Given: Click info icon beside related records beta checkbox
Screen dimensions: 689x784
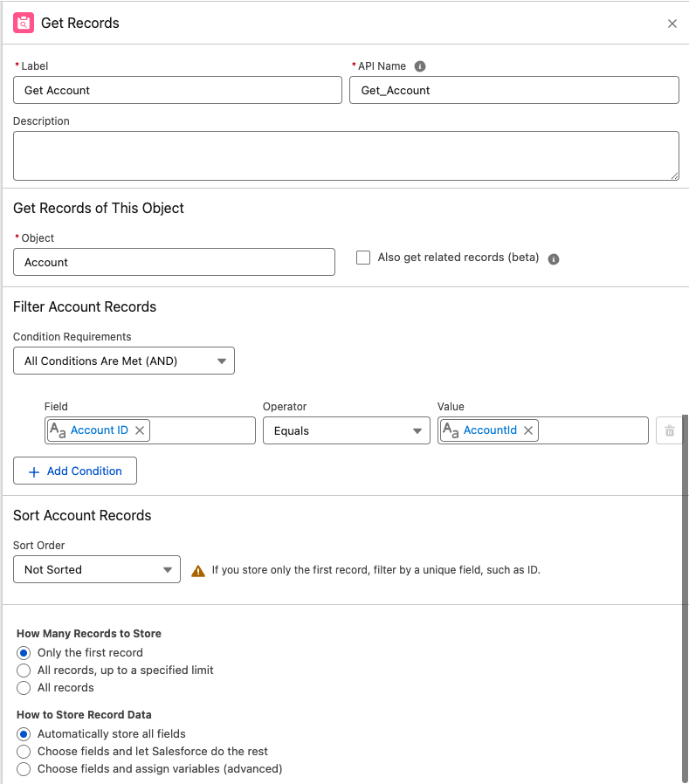Looking at the screenshot, I should pyautogui.click(x=554, y=258).
